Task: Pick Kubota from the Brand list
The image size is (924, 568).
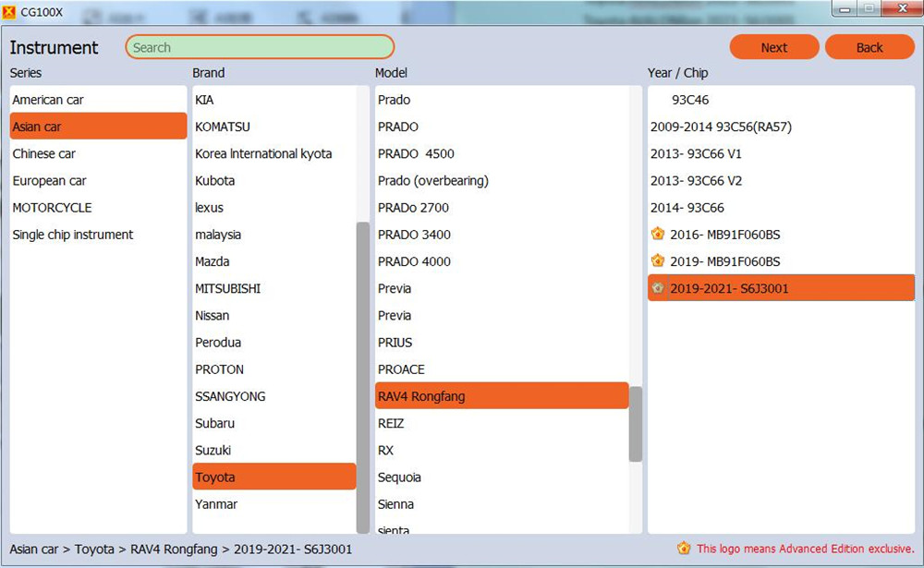Action: coord(274,180)
